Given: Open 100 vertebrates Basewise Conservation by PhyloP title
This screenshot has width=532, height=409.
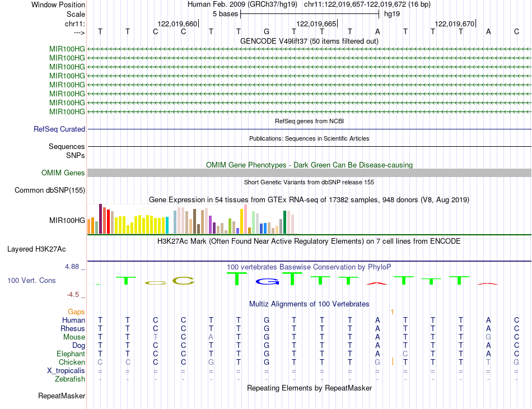Looking at the screenshot, I should tap(309, 267).
